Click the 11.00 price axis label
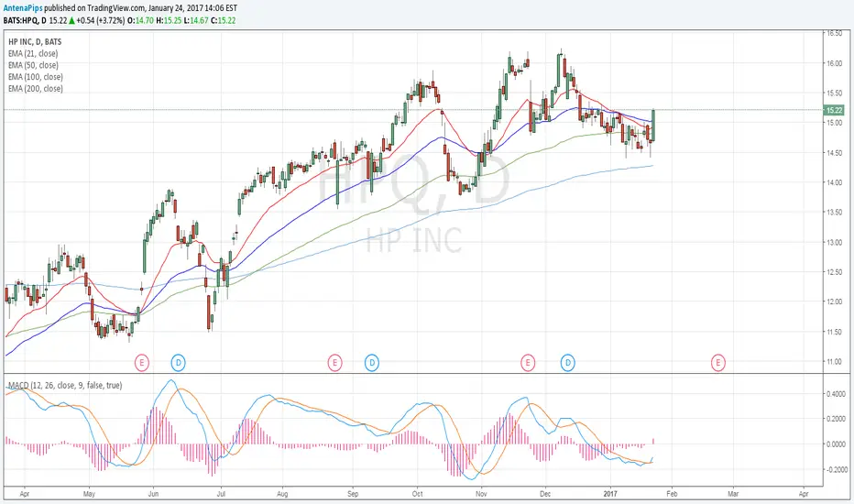 point(835,361)
